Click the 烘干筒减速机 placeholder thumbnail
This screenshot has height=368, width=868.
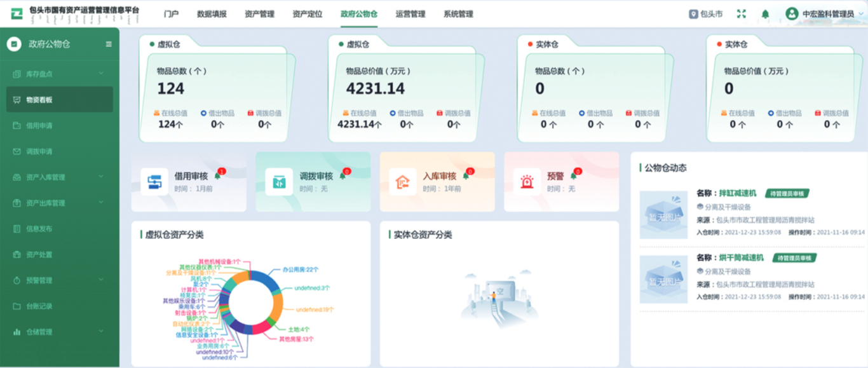[663, 279]
